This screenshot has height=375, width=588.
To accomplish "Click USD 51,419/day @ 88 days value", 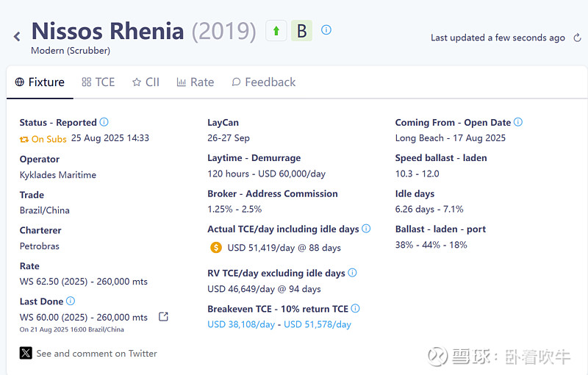I will coord(284,248).
